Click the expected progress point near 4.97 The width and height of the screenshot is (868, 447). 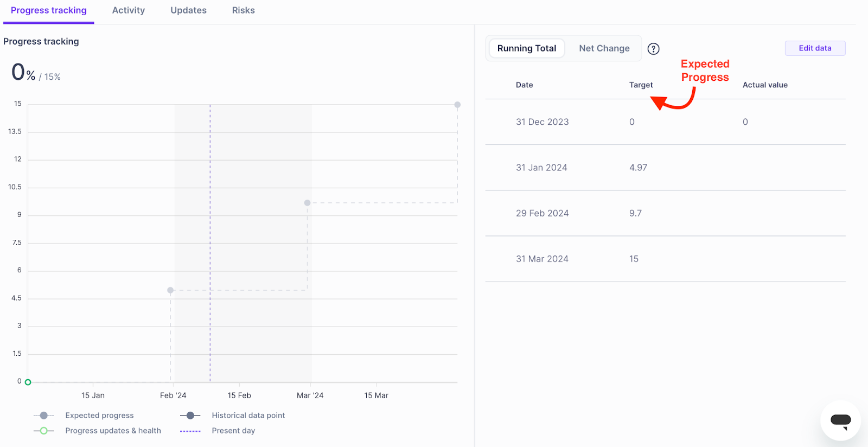coord(170,290)
